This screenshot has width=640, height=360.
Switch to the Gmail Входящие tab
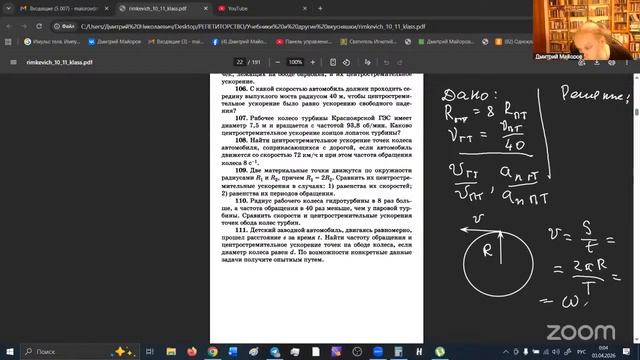64,8
